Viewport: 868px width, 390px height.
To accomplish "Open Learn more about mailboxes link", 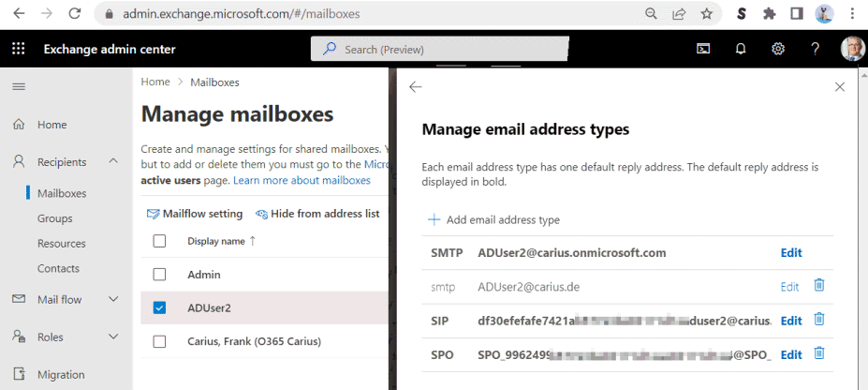I will coord(302,180).
